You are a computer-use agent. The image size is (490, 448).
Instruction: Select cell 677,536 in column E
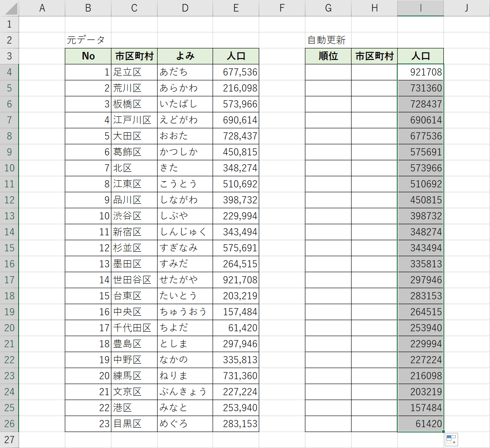click(x=236, y=72)
